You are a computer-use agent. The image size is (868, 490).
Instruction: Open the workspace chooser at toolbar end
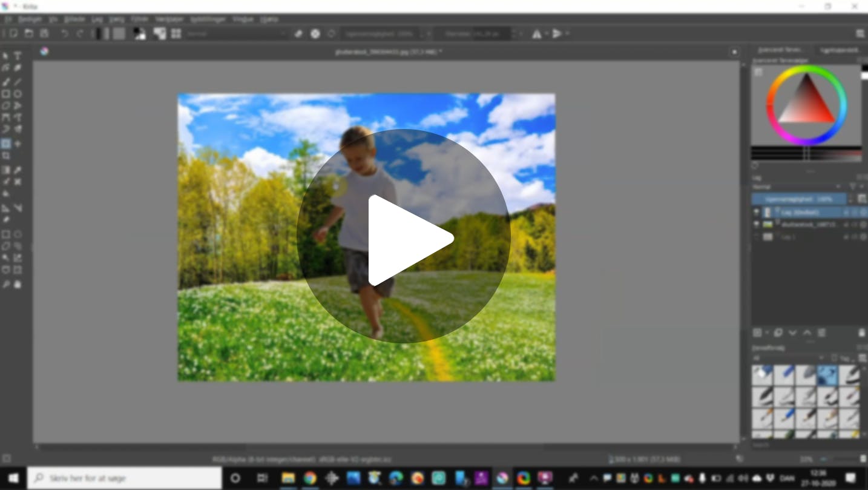point(860,34)
